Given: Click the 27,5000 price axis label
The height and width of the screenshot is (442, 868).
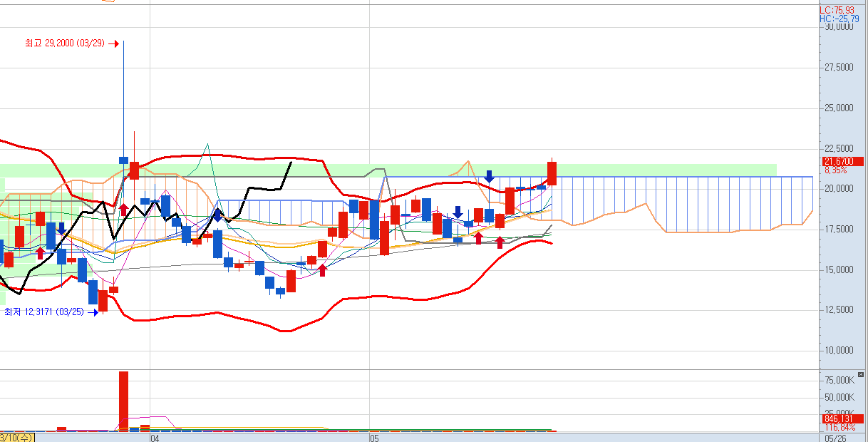Looking at the screenshot, I should [x=838, y=68].
